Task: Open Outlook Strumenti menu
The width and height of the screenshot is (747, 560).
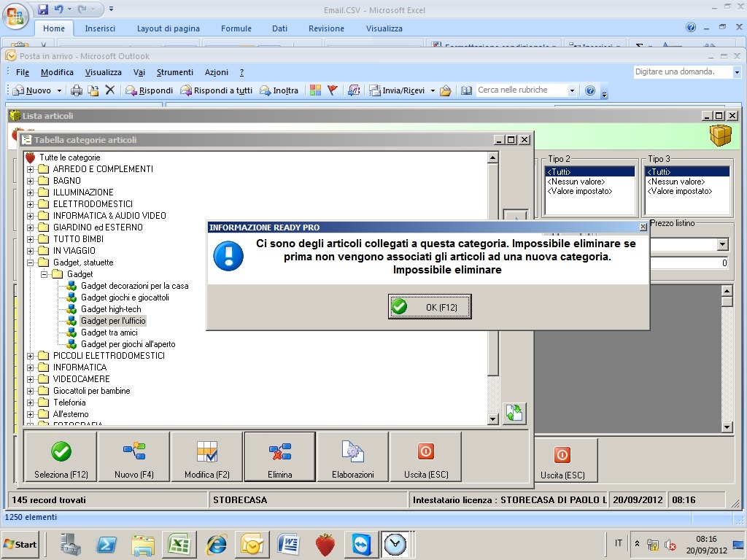Action: pyautogui.click(x=175, y=72)
